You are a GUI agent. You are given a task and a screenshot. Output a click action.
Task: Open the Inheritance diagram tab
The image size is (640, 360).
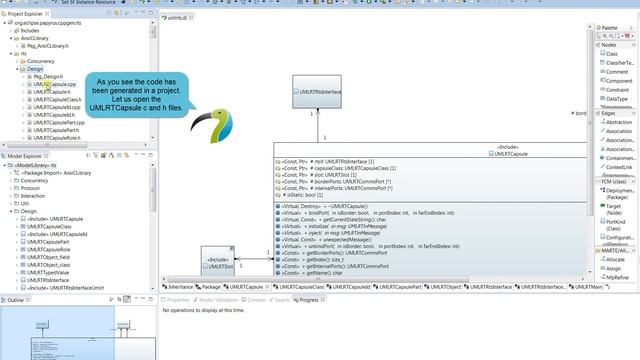178,287
